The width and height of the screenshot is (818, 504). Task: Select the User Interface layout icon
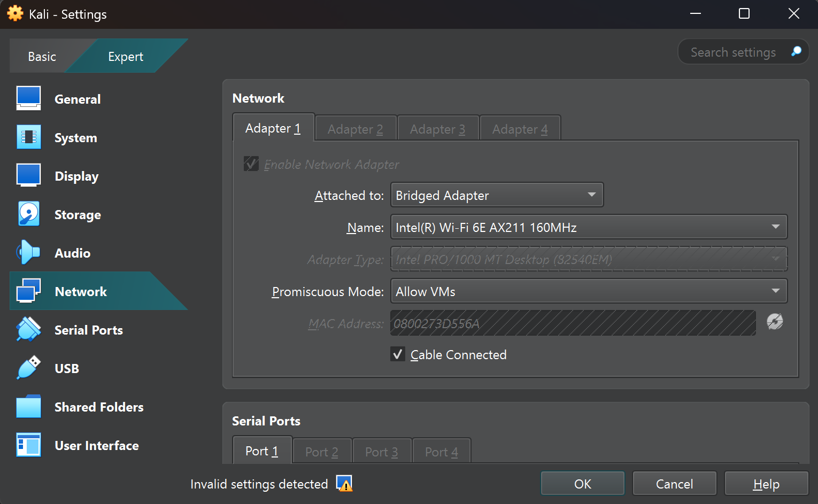coord(28,445)
